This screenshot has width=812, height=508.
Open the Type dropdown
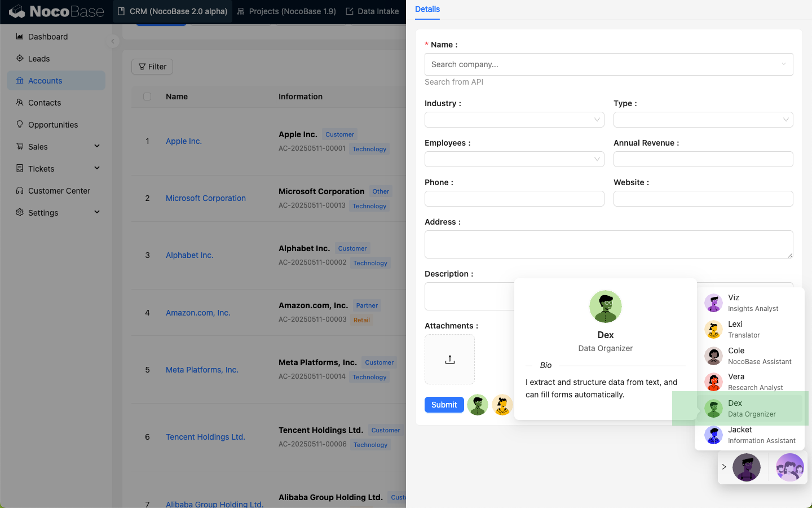[703, 120]
